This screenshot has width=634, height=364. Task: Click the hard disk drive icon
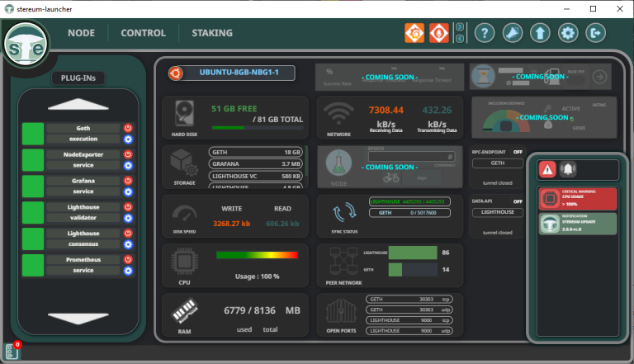[184, 113]
